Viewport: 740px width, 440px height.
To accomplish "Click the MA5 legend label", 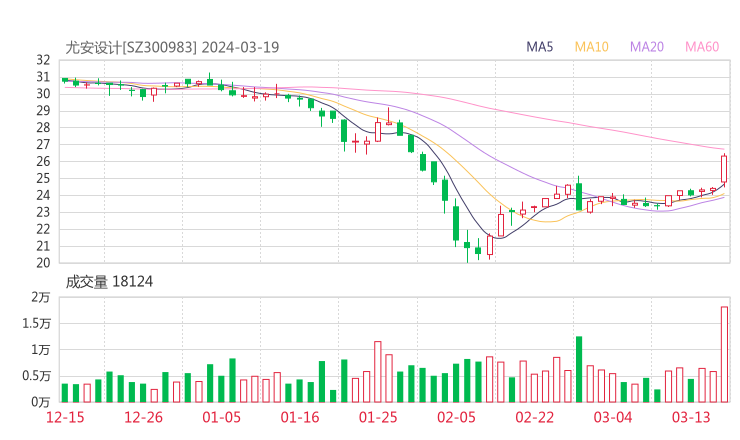I will (539, 47).
